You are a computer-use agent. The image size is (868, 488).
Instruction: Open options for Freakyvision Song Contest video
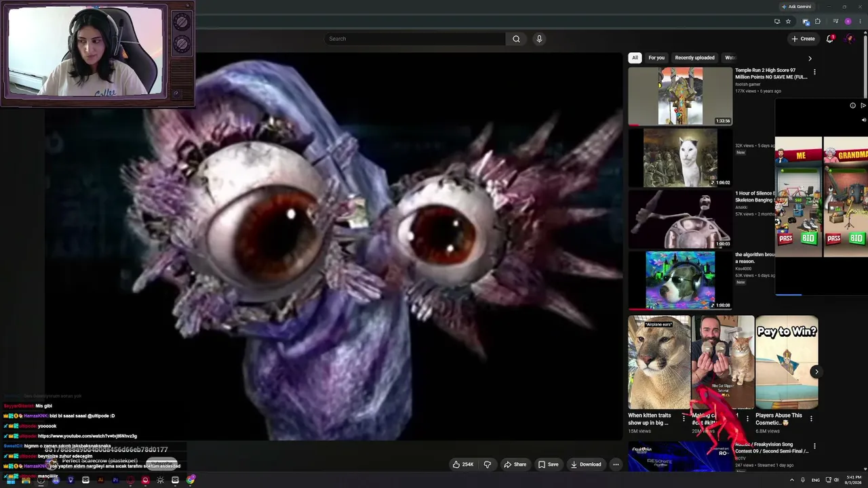[814, 446]
